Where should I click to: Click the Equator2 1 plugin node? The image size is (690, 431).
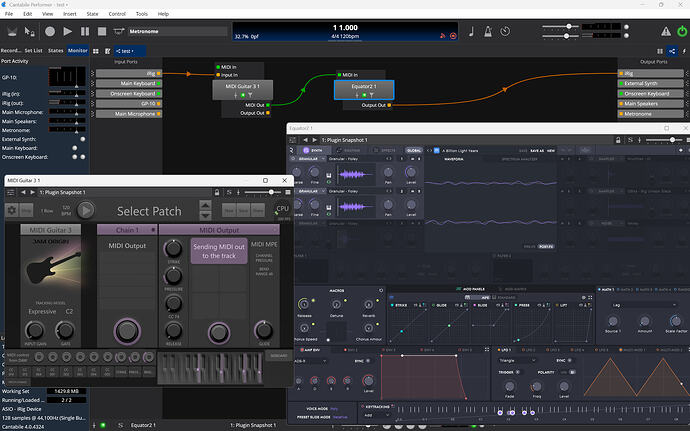point(364,89)
